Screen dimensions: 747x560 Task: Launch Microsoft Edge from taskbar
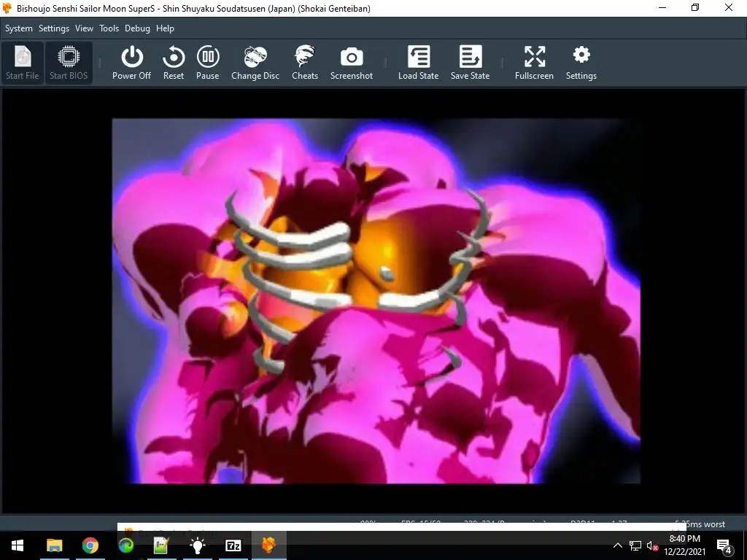click(125, 545)
